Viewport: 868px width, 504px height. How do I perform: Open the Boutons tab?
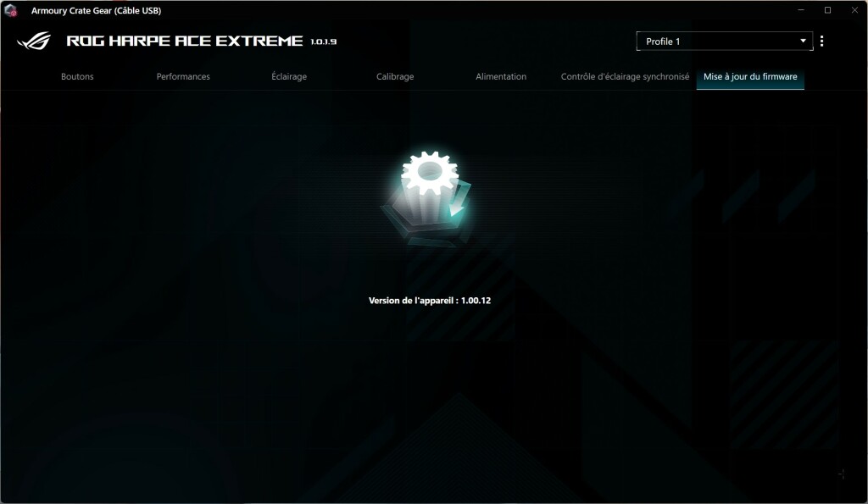[77, 76]
